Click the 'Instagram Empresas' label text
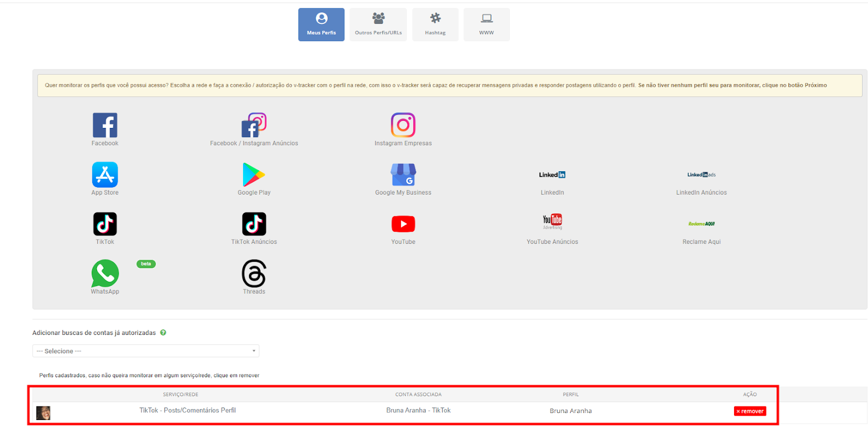 [403, 143]
